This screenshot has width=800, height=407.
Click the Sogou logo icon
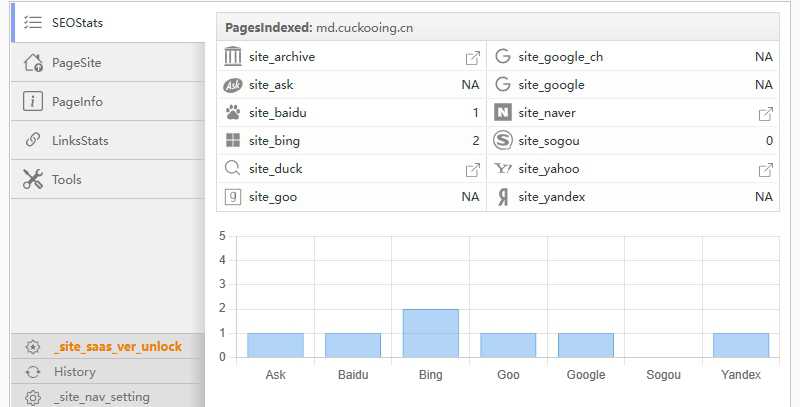[503, 141]
